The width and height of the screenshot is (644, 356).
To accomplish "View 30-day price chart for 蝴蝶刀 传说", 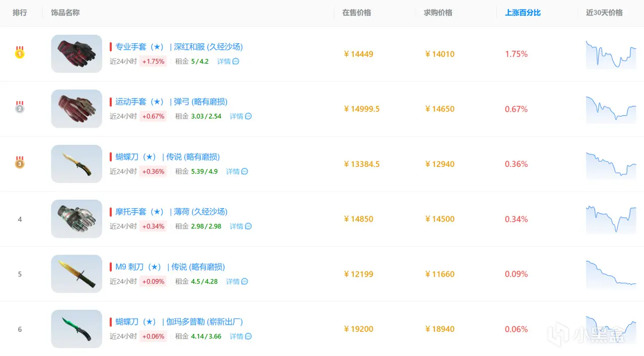I will [611, 165].
